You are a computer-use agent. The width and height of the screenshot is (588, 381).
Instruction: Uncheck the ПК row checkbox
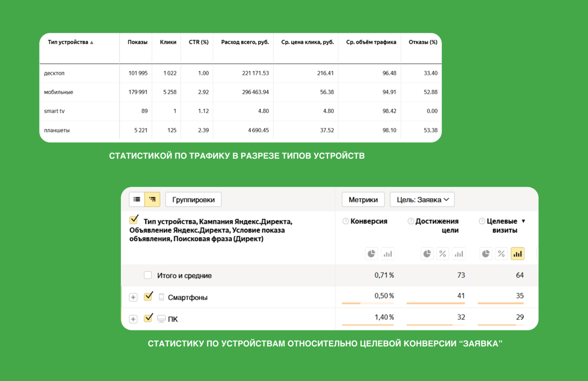[x=148, y=318]
